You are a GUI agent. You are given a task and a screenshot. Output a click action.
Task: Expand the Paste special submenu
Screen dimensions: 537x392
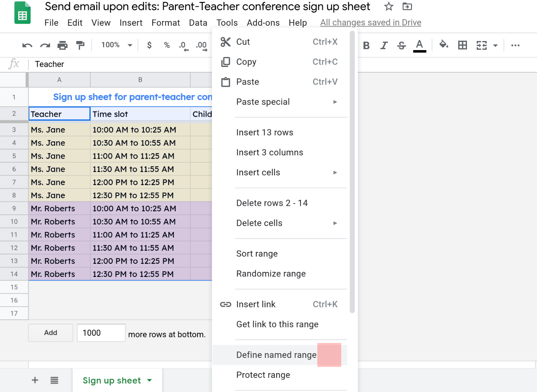coord(335,102)
